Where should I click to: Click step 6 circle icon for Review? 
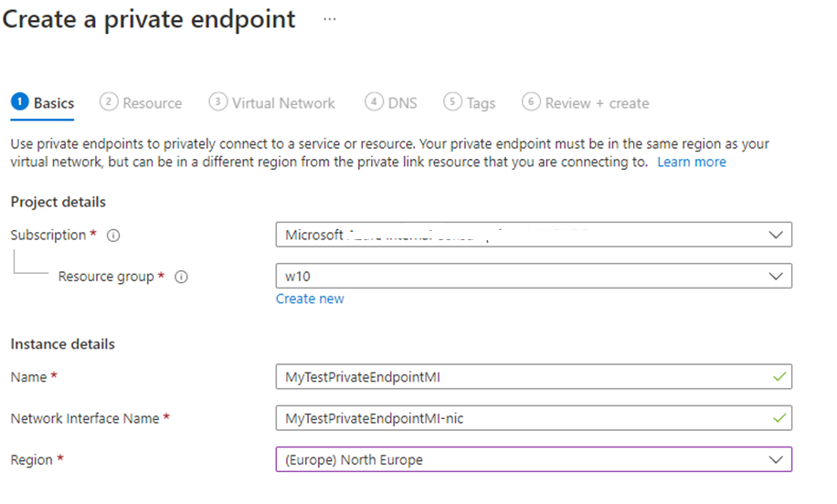[531, 102]
